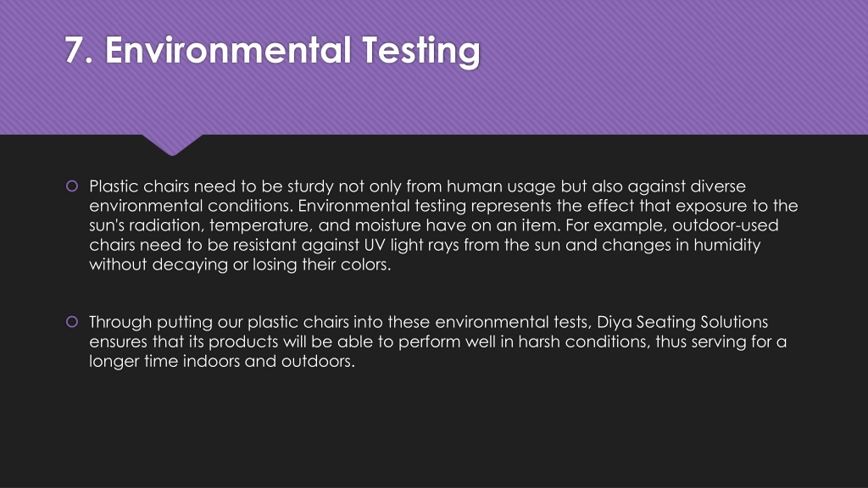Screen dimensions: 868x488
Task: Click the purple downward pointer notch under header
Action: pos(172,145)
